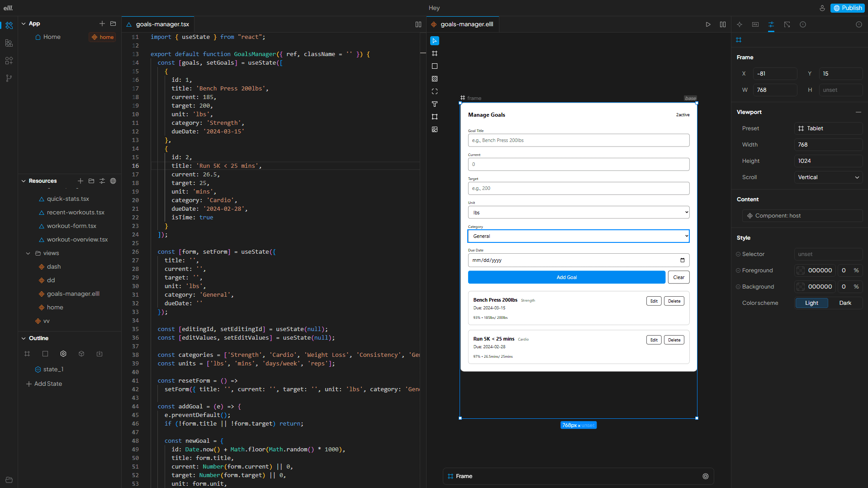868x488 pixels.
Task: Set color scheme to Light
Action: pos(811,303)
